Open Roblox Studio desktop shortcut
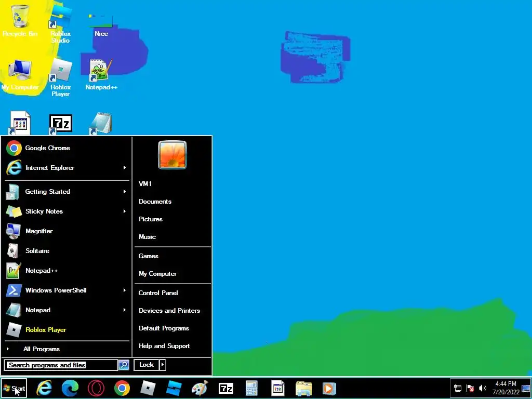Viewport: 532px width, 399px height. pyautogui.click(x=60, y=24)
